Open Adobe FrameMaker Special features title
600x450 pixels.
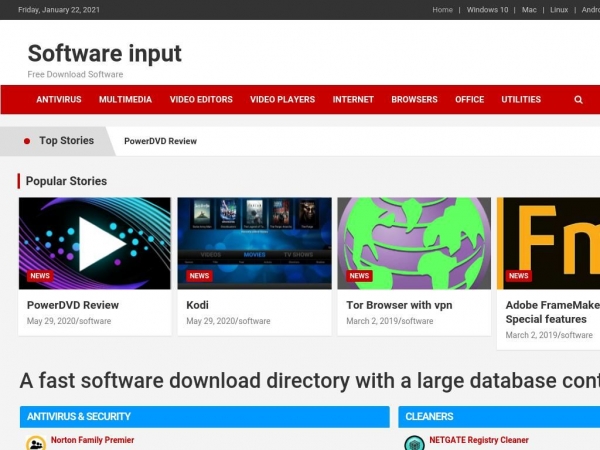tap(553, 312)
